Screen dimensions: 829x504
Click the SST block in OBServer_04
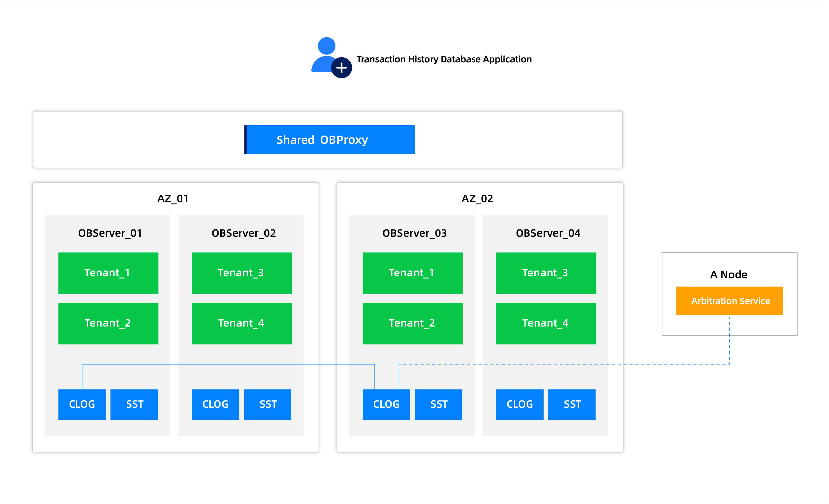tap(572, 404)
